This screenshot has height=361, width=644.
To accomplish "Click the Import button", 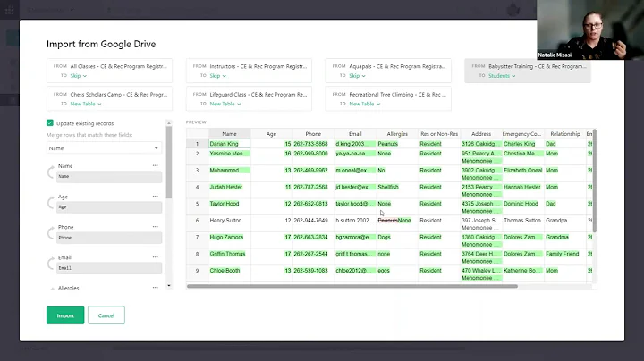I will tap(65, 315).
